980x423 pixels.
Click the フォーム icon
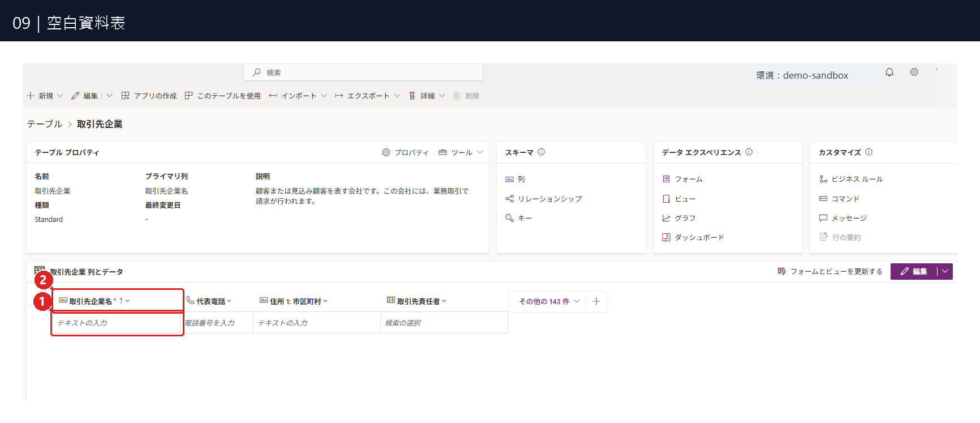pyautogui.click(x=667, y=179)
